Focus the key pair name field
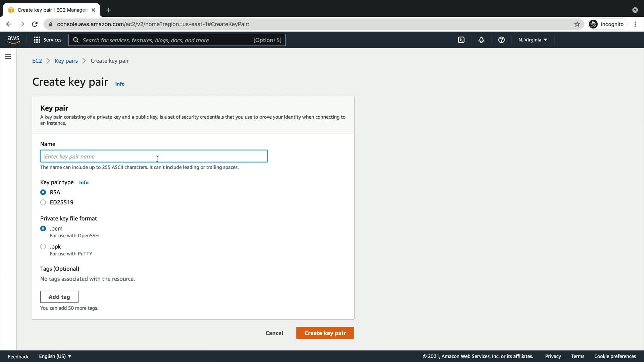 154,157
